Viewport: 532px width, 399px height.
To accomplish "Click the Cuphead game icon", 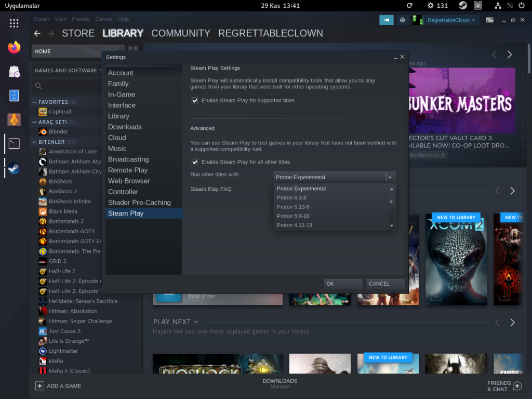I will click(43, 112).
